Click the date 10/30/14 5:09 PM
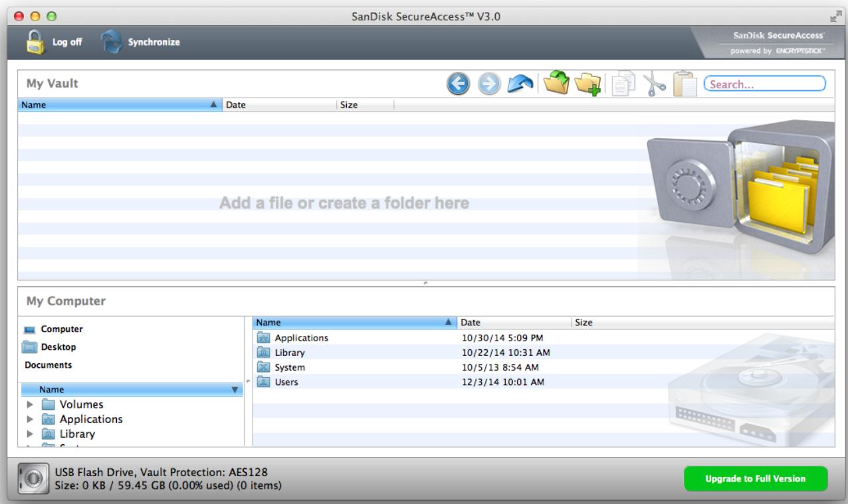The width and height of the screenshot is (848, 504). pyautogui.click(x=502, y=338)
